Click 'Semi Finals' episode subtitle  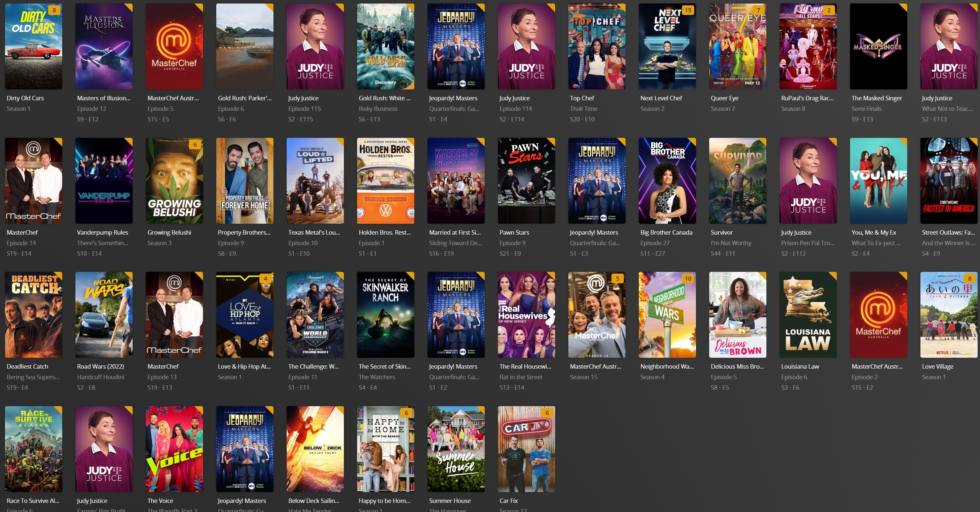tap(866, 109)
